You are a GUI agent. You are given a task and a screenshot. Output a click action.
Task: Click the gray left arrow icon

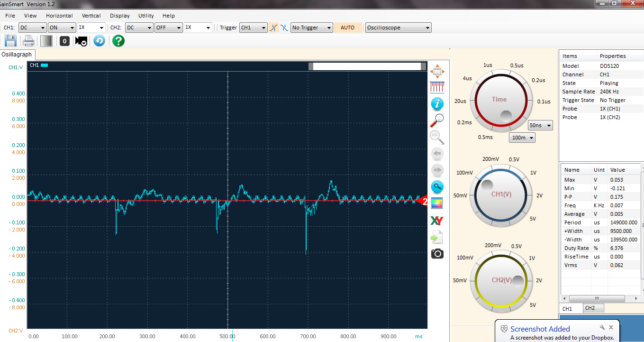point(437,154)
